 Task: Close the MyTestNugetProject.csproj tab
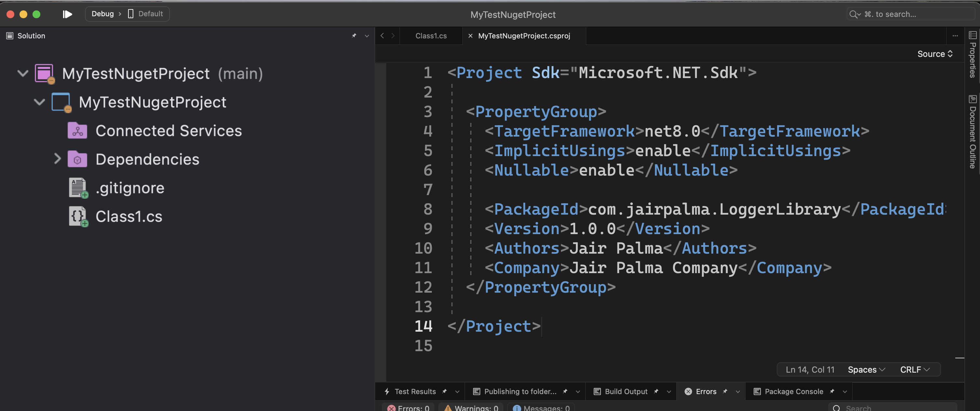point(470,36)
